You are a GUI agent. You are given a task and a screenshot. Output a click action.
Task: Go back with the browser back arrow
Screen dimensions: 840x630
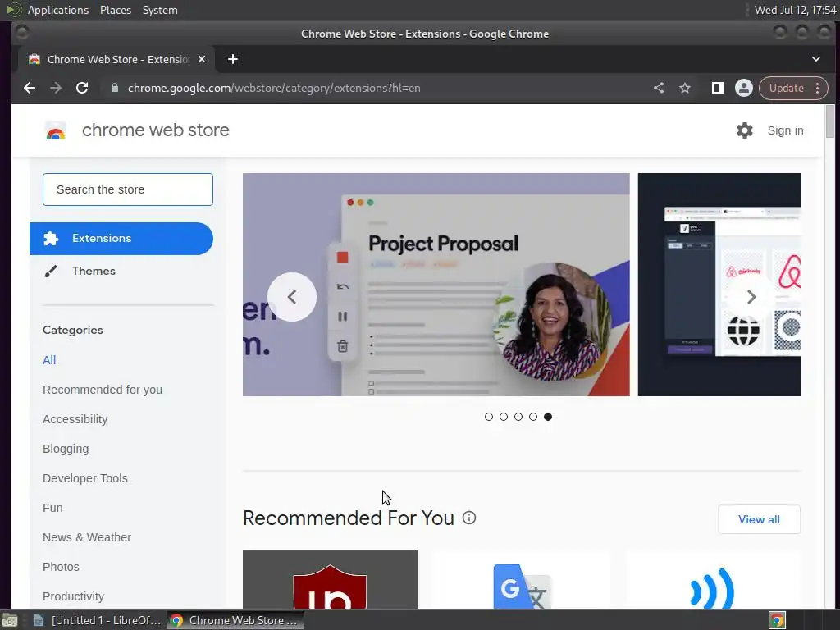click(30, 88)
